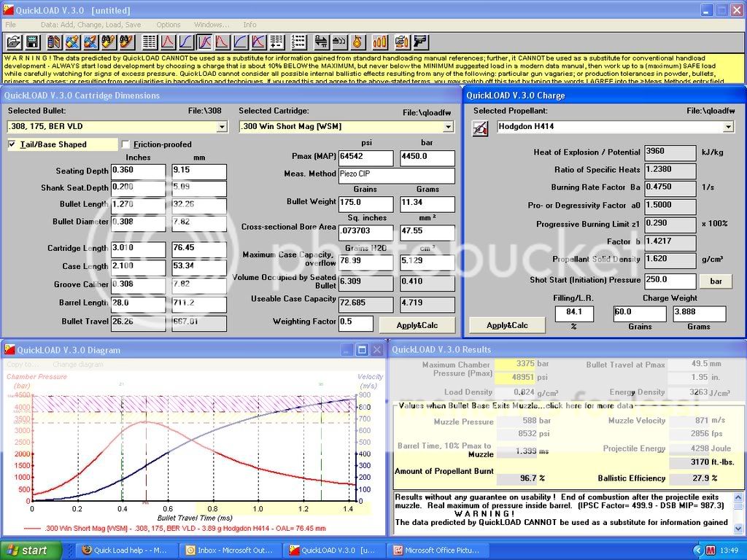Open the Options menu

tap(169, 25)
